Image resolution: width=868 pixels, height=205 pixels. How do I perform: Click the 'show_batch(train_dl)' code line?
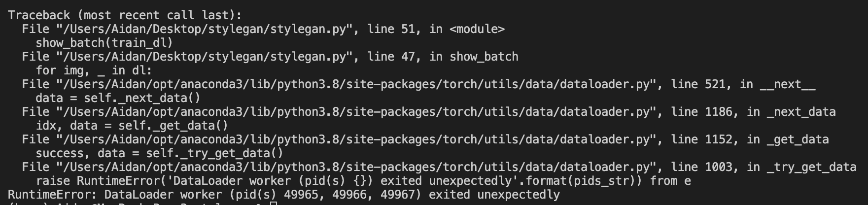pyautogui.click(x=104, y=43)
